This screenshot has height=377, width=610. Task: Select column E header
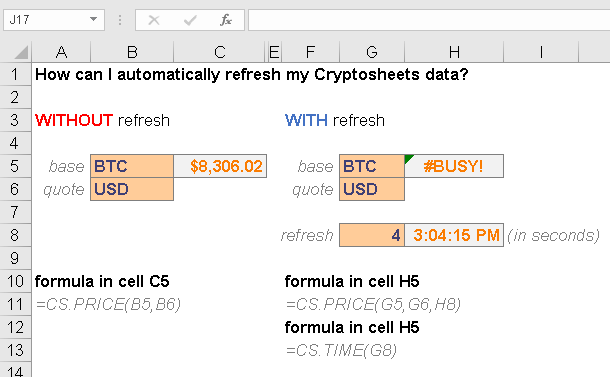coord(275,52)
